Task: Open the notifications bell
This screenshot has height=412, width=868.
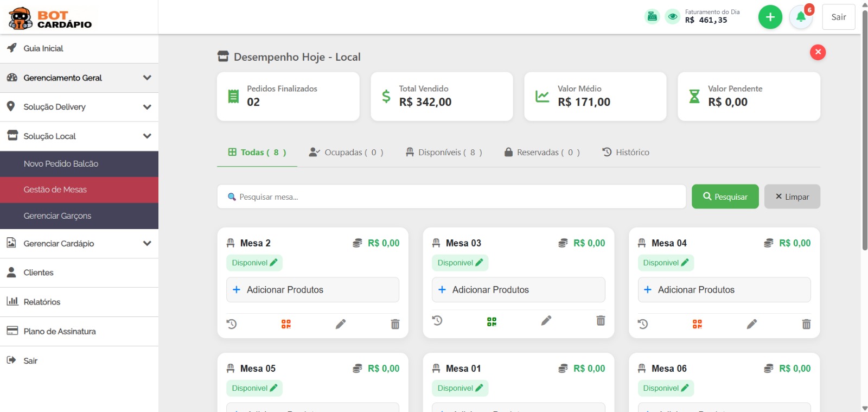Action: (801, 17)
